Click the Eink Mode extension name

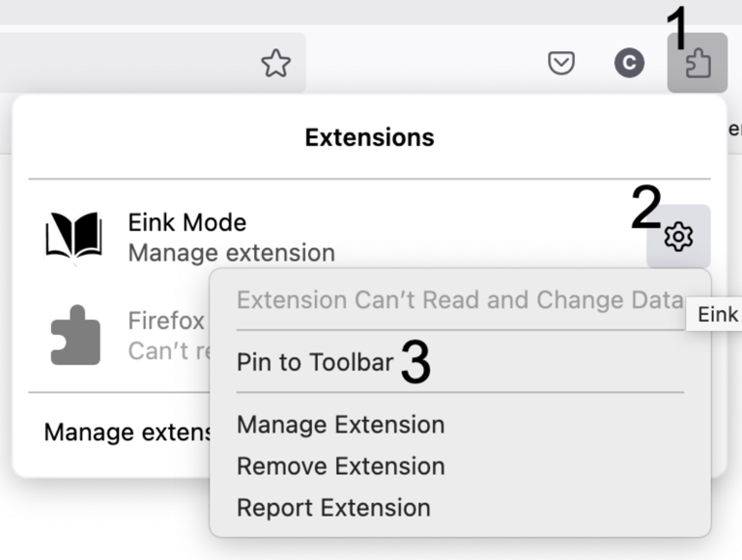(186, 222)
